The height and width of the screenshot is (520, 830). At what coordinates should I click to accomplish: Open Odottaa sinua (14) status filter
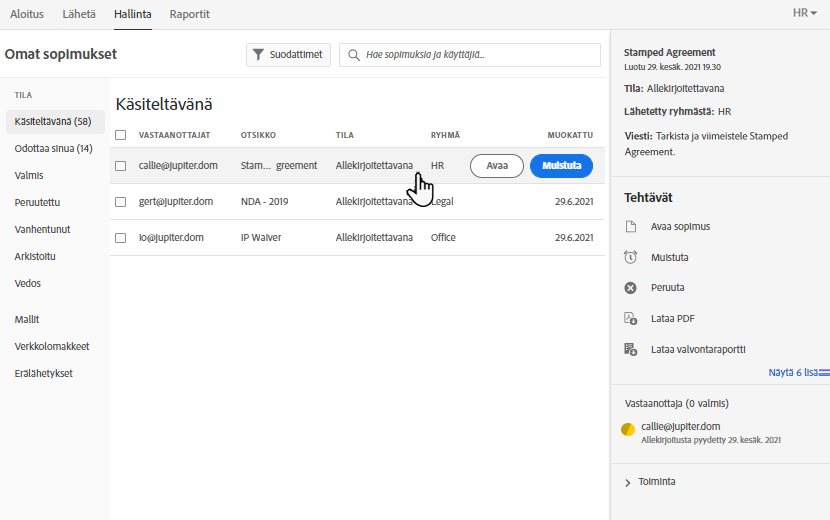(x=53, y=148)
